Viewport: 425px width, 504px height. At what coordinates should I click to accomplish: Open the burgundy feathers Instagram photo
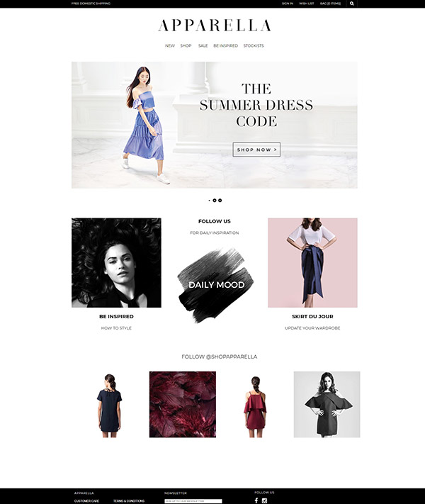tap(183, 404)
